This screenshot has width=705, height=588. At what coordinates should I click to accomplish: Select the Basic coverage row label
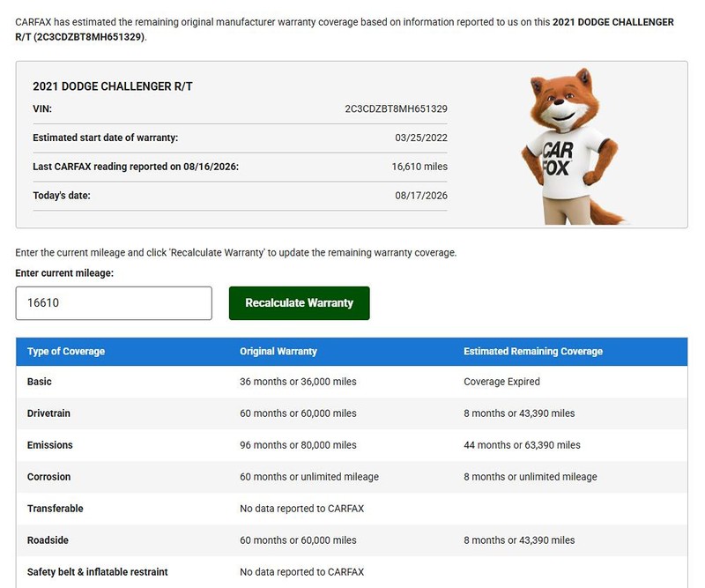39,382
